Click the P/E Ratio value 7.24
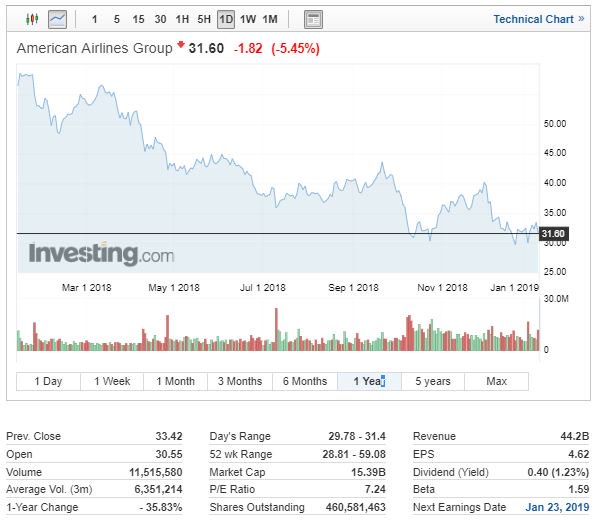Screen dimensions: 599x529 coord(375,489)
